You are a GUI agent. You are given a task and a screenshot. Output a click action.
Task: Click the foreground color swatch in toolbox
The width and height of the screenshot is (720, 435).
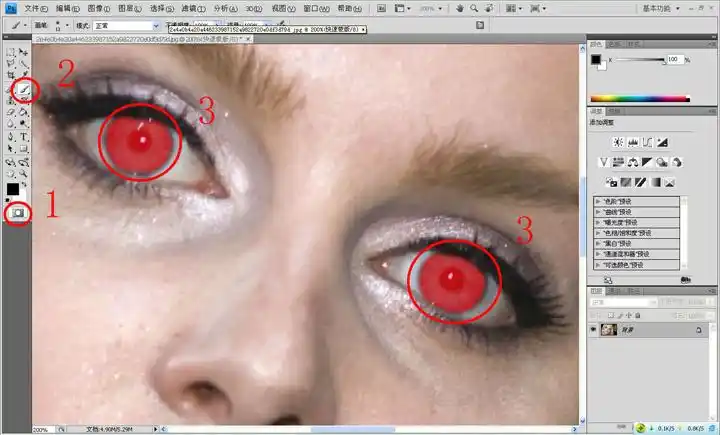pos(12,188)
